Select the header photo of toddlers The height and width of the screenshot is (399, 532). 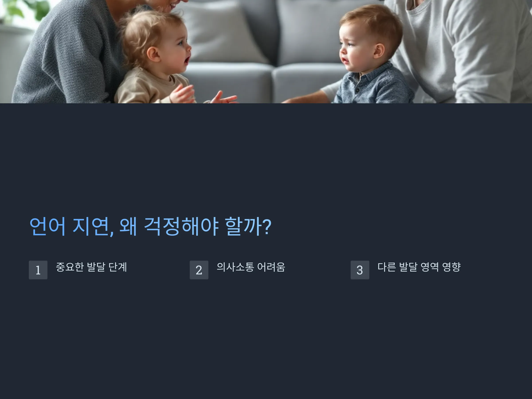pos(266,52)
